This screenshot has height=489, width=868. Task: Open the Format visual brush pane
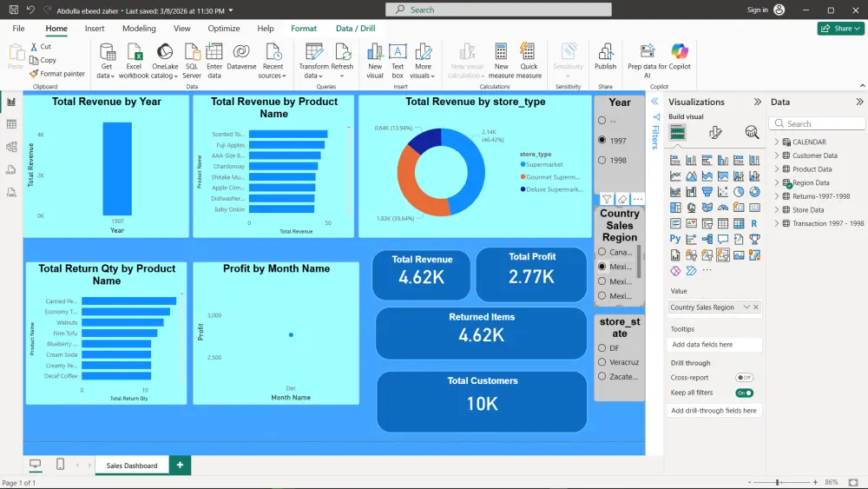[715, 132]
